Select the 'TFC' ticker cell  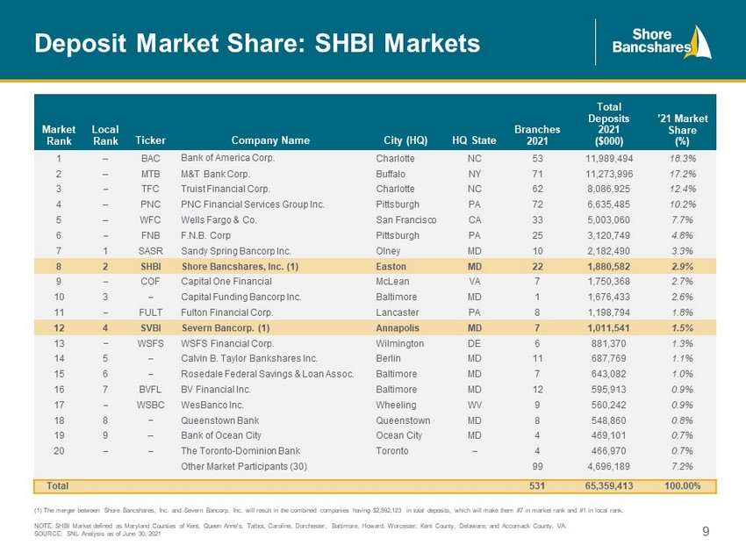coord(150,189)
